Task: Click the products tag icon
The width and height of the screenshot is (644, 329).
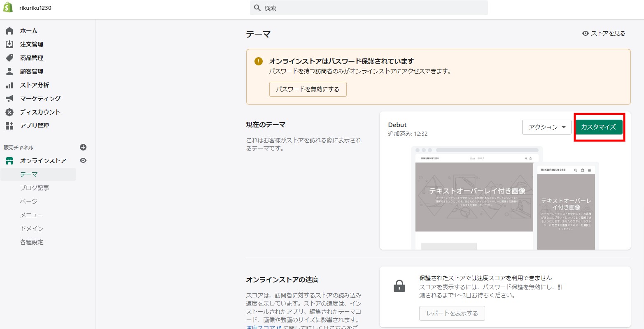Action: point(9,58)
